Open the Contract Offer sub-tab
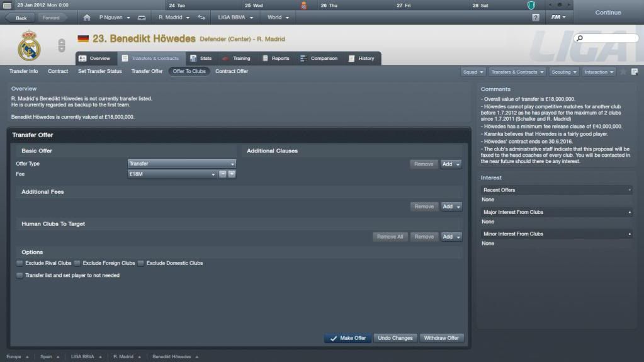The width and height of the screenshot is (644, 362). [232, 72]
